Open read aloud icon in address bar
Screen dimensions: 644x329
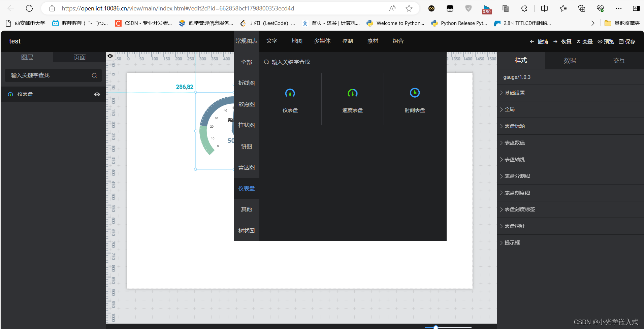(392, 8)
